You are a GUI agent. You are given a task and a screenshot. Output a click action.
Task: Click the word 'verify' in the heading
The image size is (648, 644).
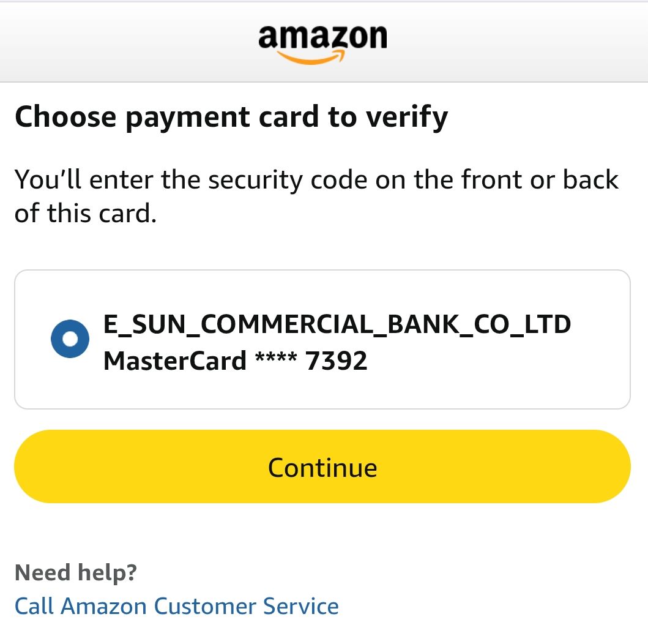point(407,116)
